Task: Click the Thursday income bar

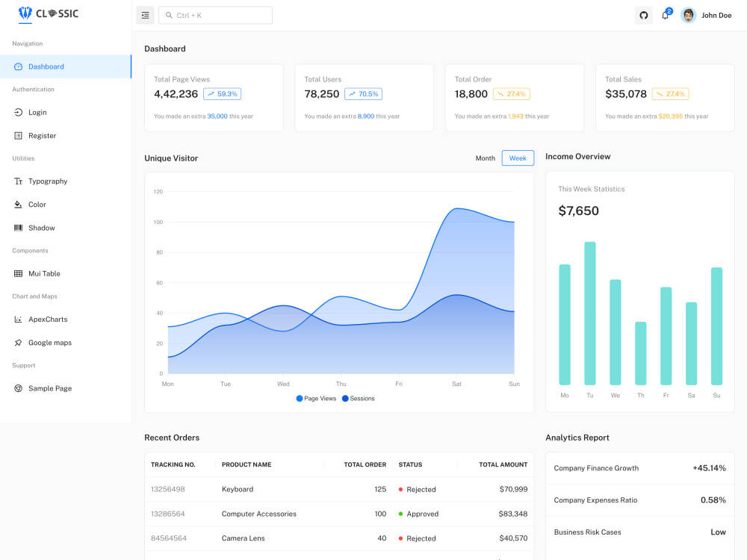Action: [x=641, y=353]
